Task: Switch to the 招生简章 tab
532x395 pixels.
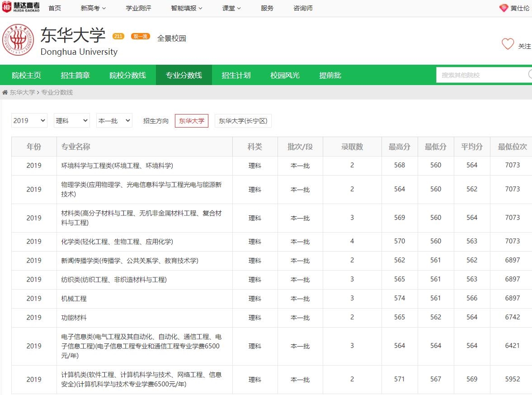Action: [75, 75]
